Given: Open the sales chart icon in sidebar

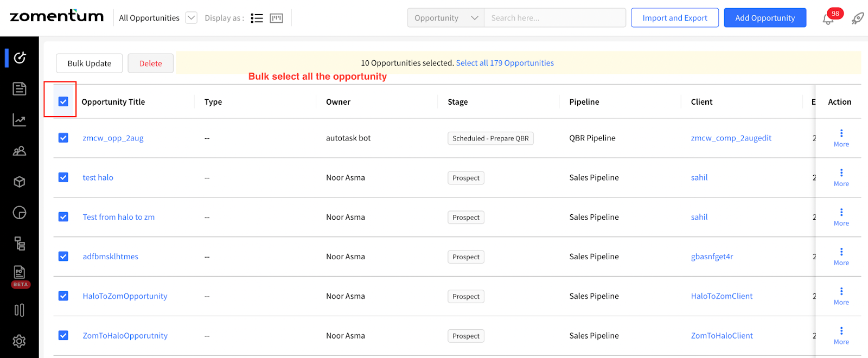Looking at the screenshot, I should coord(20,120).
